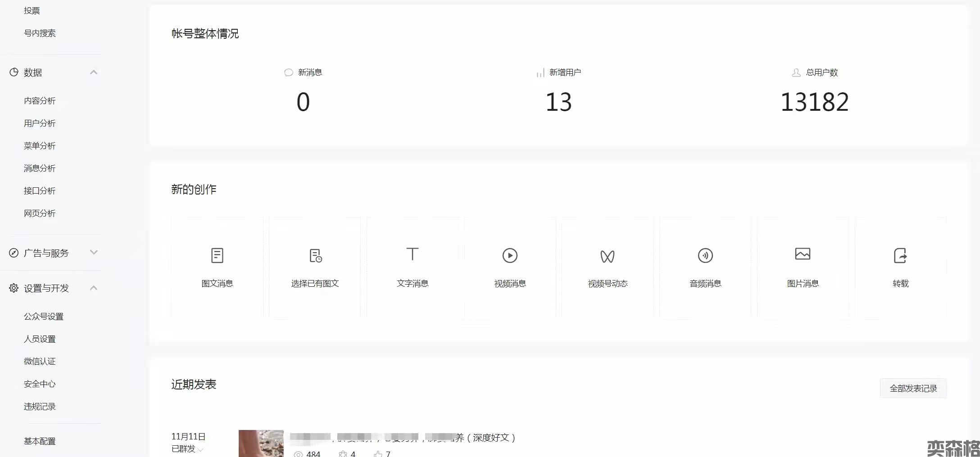980x457 pixels.
Task: Click the 转载 share icon
Action: pyautogui.click(x=900, y=255)
